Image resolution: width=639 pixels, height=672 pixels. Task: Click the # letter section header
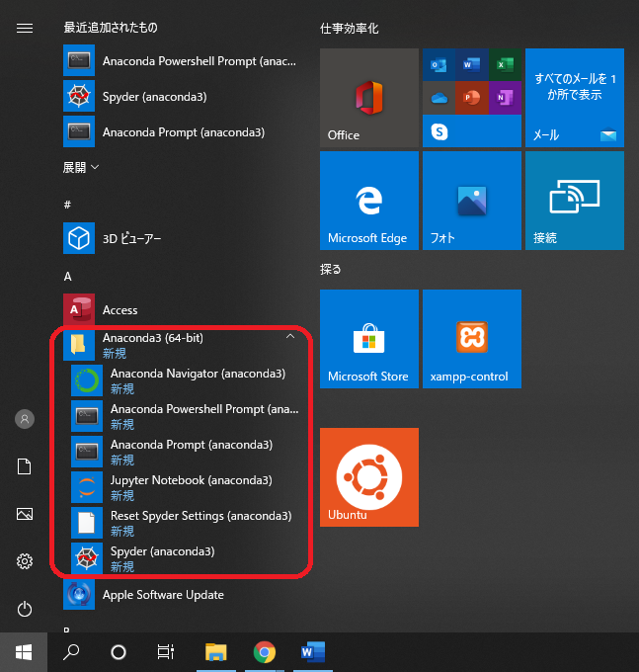point(67,205)
